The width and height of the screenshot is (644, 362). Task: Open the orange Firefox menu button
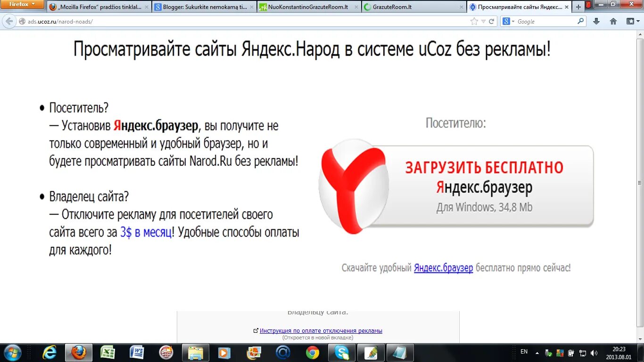[x=22, y=4]
